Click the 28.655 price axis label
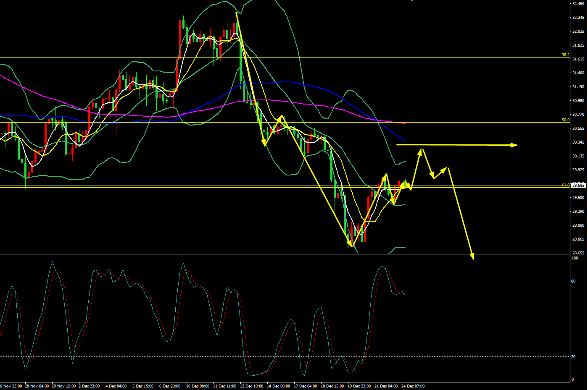Viewport: 588px width, 390px height. 578,253
